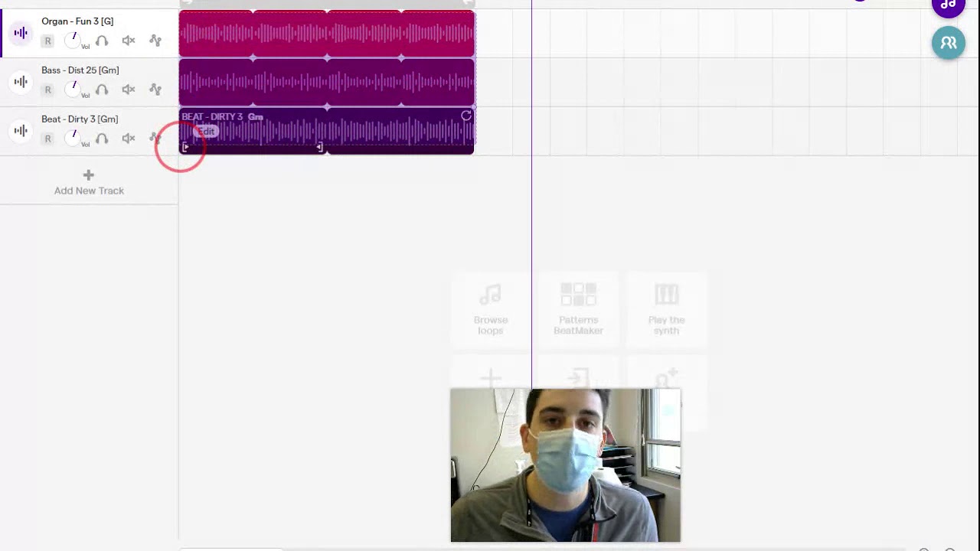The height and width of the screenshot is (551, 980).
Task: Adjust volume knob of Beat - Dirty 3
Action: coord(73,138)
